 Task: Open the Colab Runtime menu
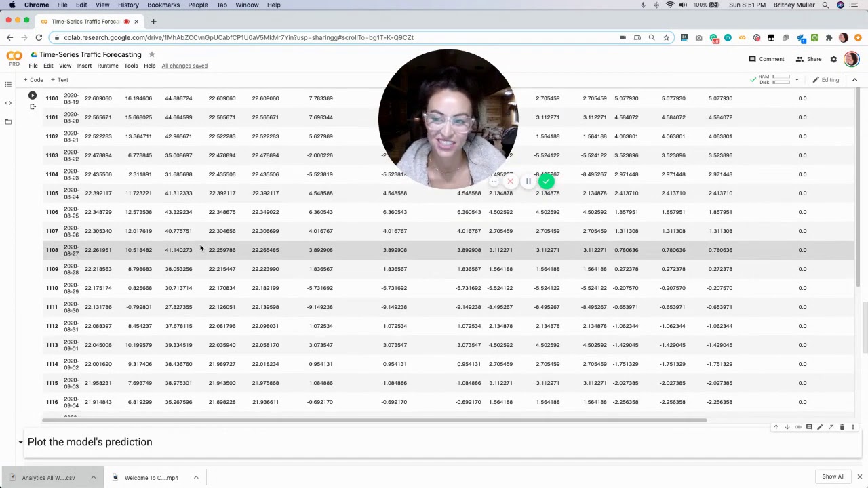click(x=108, y=66)
